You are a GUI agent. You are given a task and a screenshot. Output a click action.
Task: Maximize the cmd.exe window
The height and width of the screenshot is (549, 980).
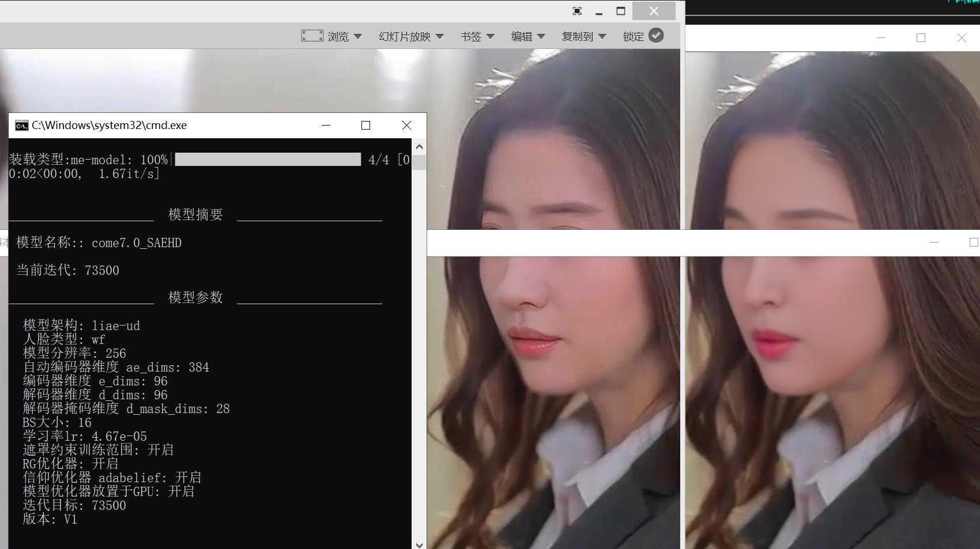pos(365,125)
